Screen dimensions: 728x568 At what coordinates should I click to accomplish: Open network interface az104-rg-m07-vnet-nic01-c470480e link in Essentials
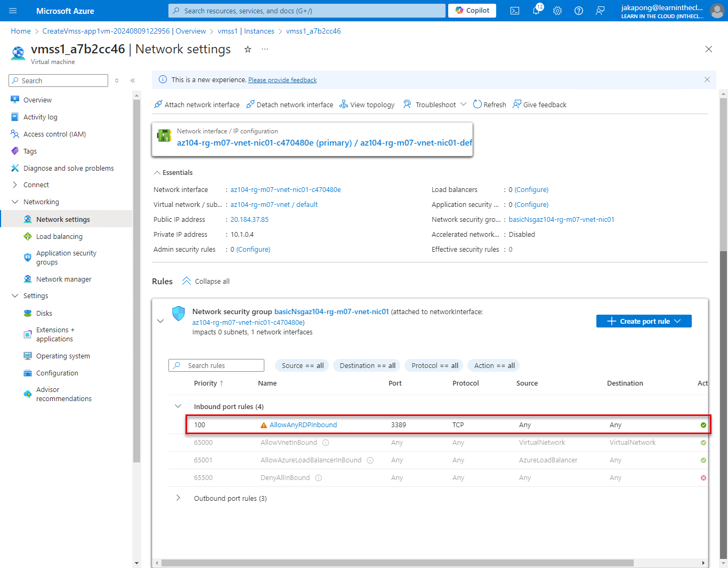[x=286, y=189]
